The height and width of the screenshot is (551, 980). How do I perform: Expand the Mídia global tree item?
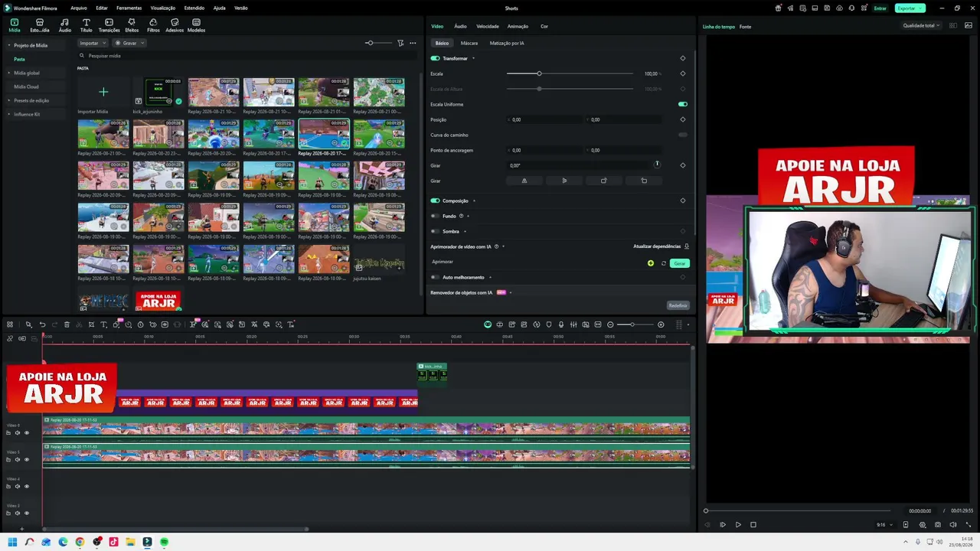click(x=9, y=73)
